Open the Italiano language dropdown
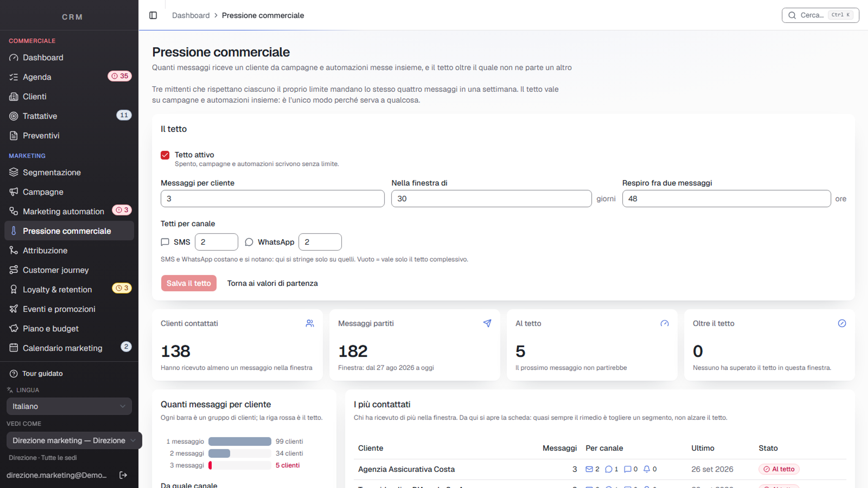This screenshot has width=868, height=488. coord(69,406)
